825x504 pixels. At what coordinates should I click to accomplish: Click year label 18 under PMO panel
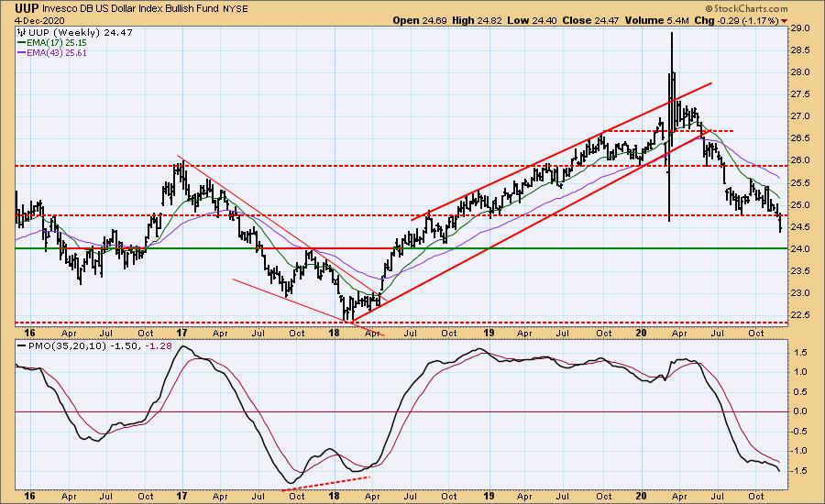tap(334, 496)
